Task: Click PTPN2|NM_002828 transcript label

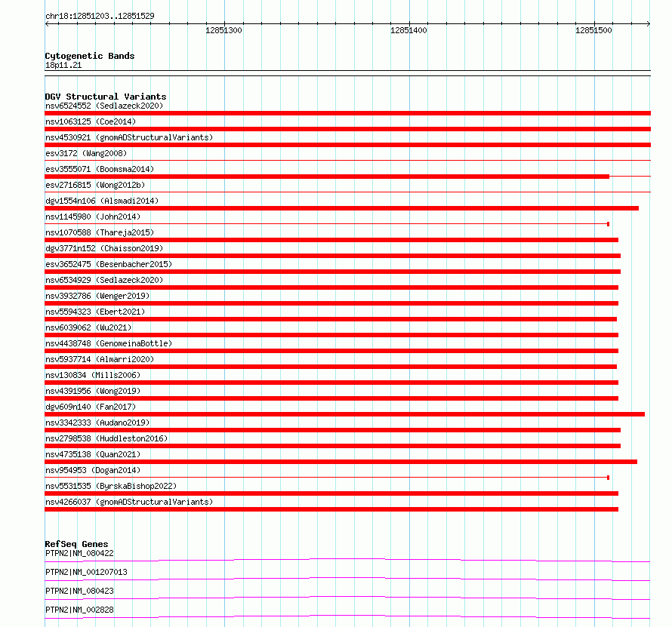Action: click(79, 610)
